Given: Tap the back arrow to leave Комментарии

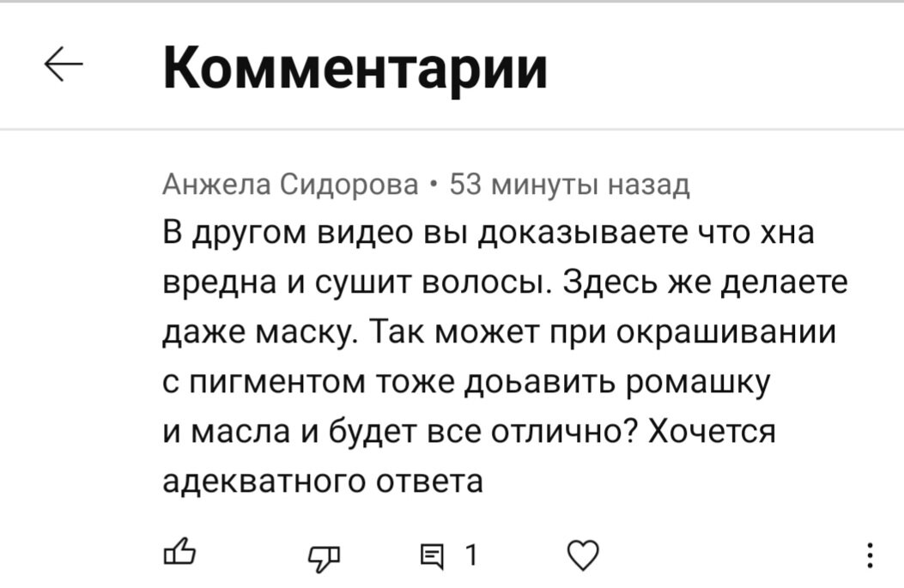Looking at the screenshot, I should tap(63, 64).
